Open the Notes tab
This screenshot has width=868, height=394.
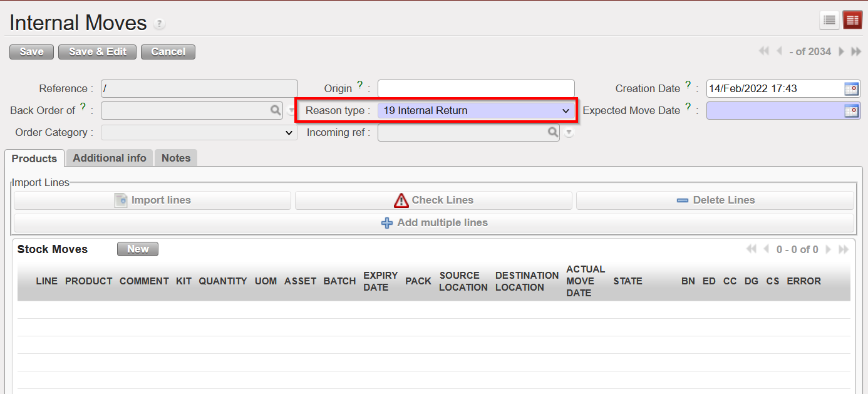[x=176, y=158]
